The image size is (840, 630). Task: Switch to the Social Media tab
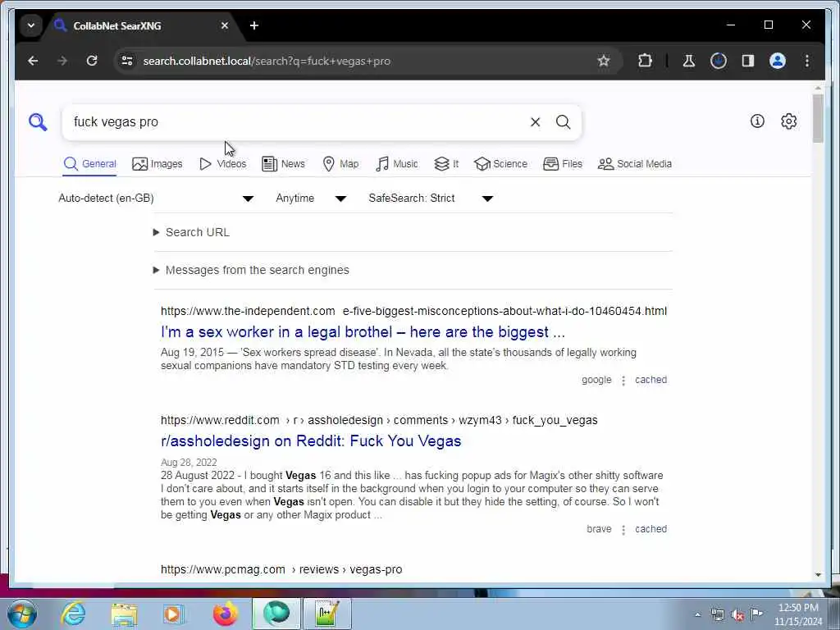point(635,164)
